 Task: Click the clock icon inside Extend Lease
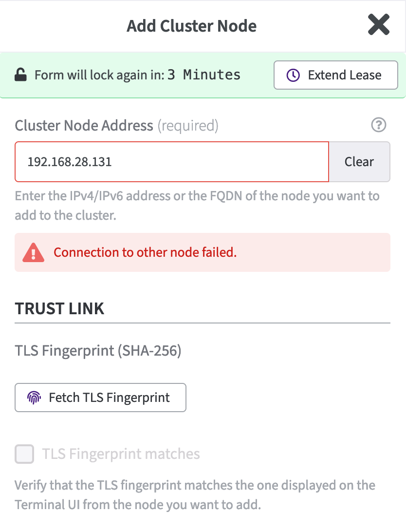click(x=293, y=75)
